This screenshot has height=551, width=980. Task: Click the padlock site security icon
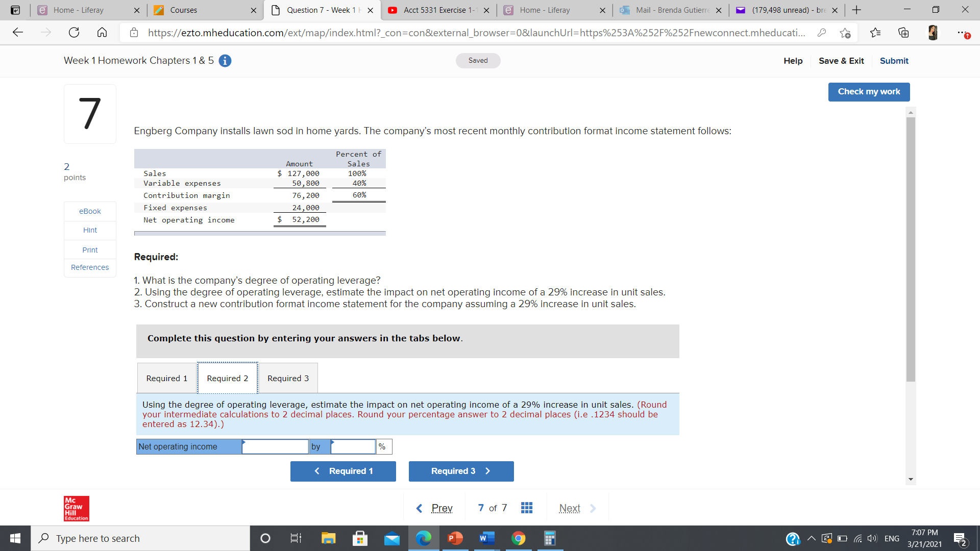pos(134,32)
